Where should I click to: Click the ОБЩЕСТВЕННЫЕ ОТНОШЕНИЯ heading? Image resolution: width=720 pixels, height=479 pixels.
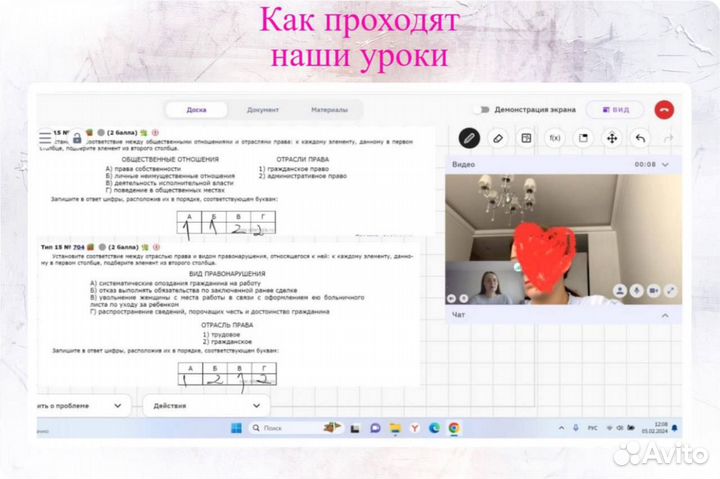(x=170, y=159)
